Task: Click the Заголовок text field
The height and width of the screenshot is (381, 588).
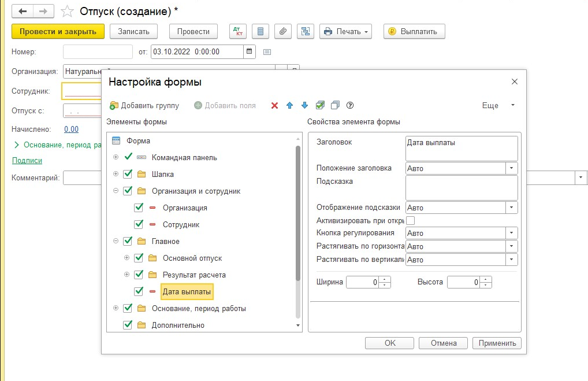Action: click(x=462, y=148)
